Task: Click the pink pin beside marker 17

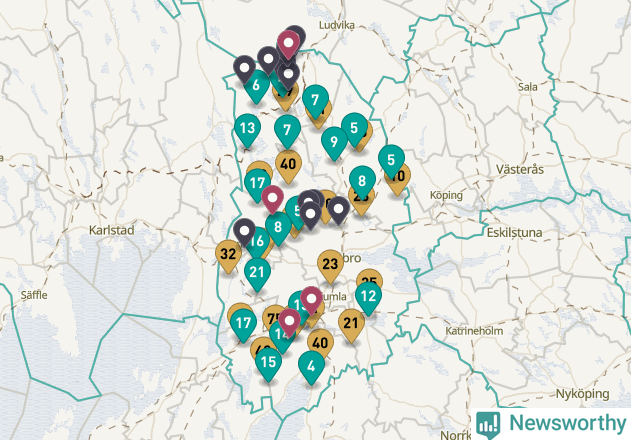Action: [x=272, y=199]
